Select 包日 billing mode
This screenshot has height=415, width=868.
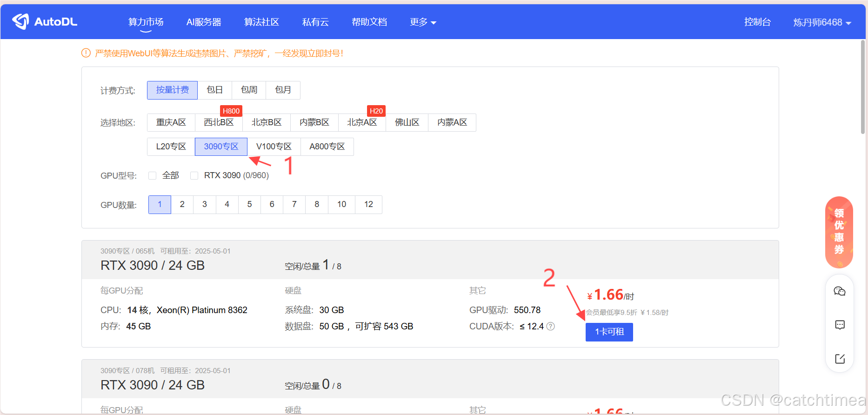(214, 90)
